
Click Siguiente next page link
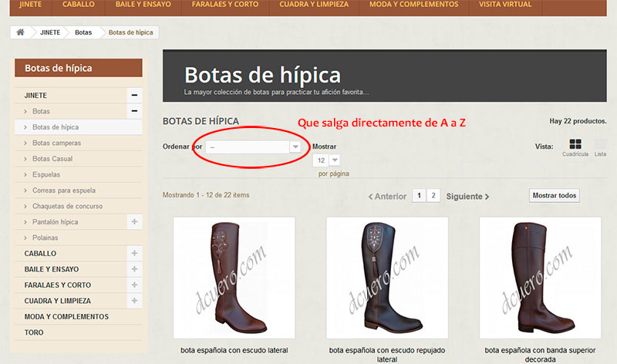coord(467,197)
